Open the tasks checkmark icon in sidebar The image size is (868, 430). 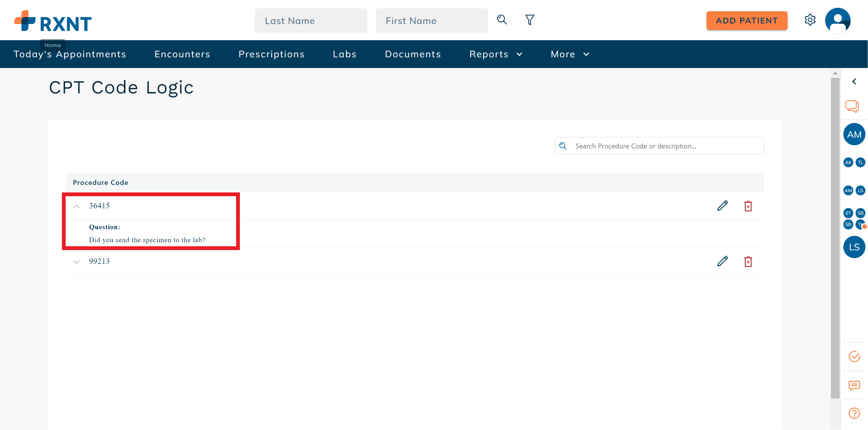point(854,356)
